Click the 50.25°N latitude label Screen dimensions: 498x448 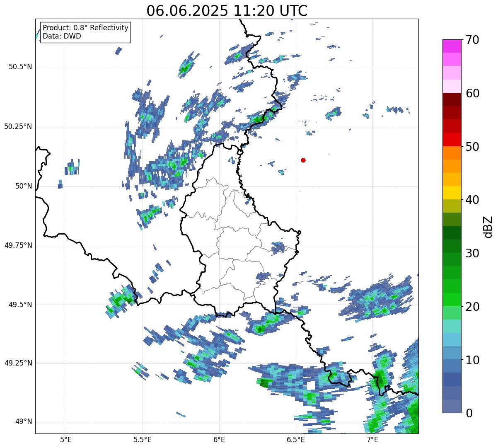pos(18,126)
